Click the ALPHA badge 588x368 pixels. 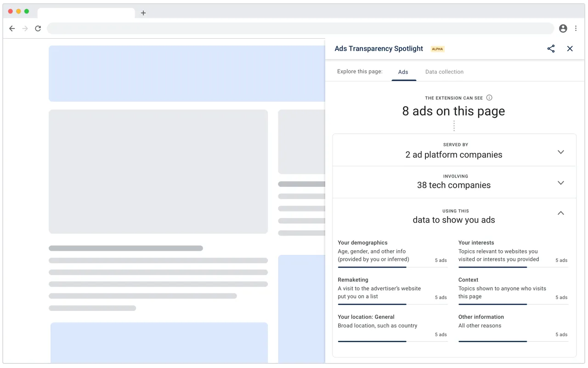pos(437,49)
